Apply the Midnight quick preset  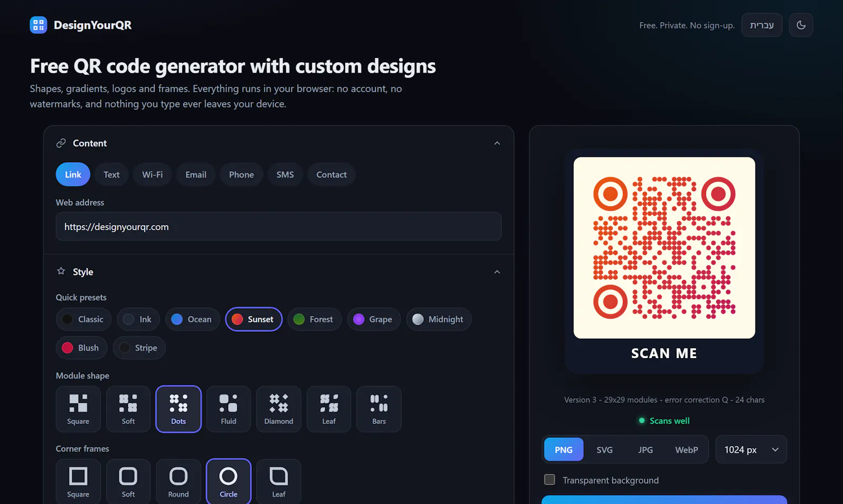[438, 319]
